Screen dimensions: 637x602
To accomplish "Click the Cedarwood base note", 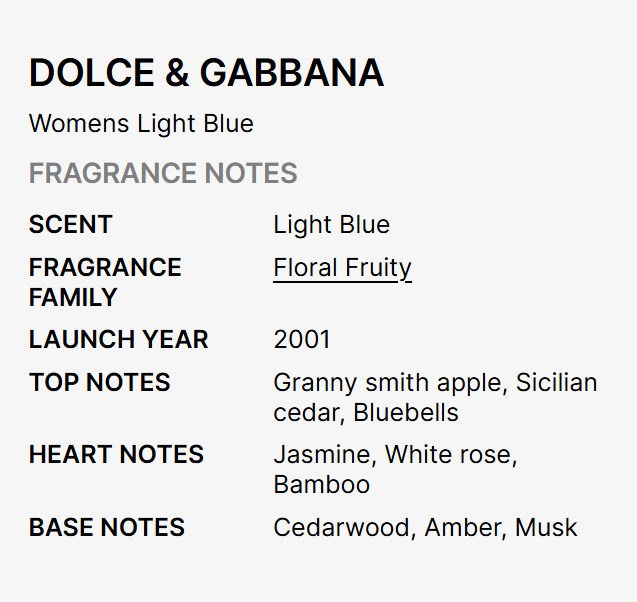I will point(342,528).
